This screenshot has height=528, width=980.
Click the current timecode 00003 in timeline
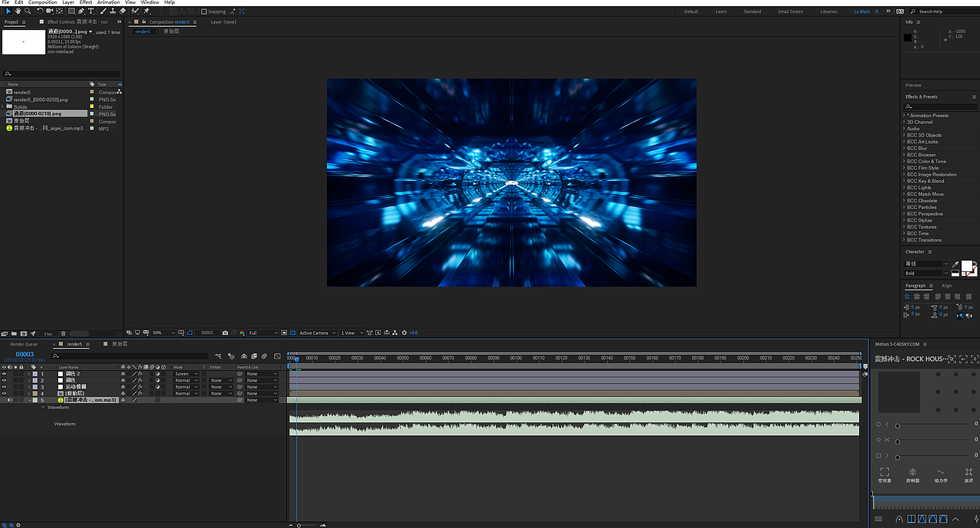point(24,354)
